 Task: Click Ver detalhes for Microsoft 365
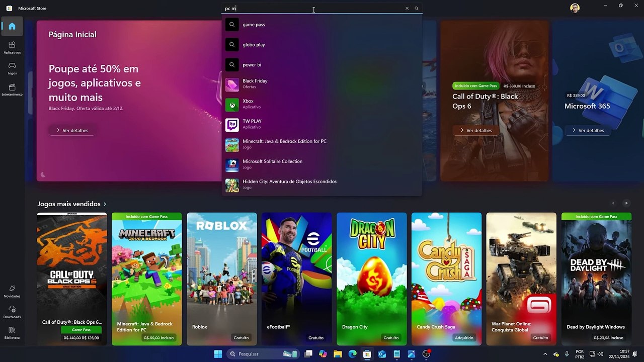[588, 130]
